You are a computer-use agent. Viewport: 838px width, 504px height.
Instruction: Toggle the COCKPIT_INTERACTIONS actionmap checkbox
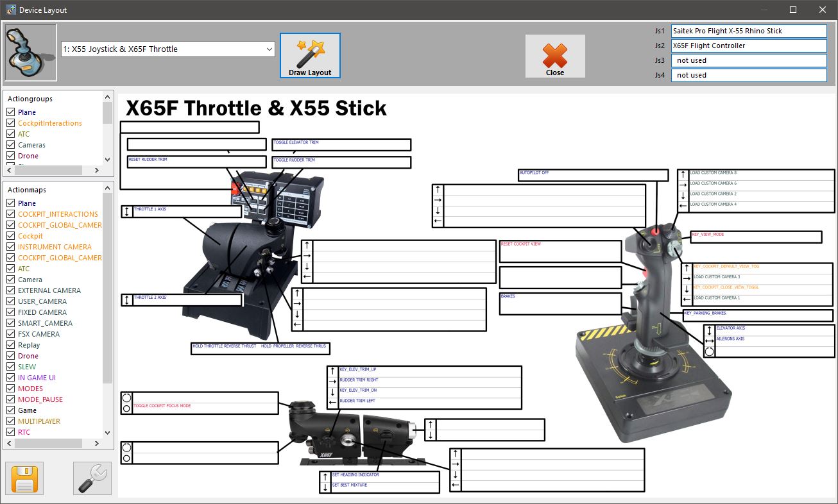pos(11,214)
